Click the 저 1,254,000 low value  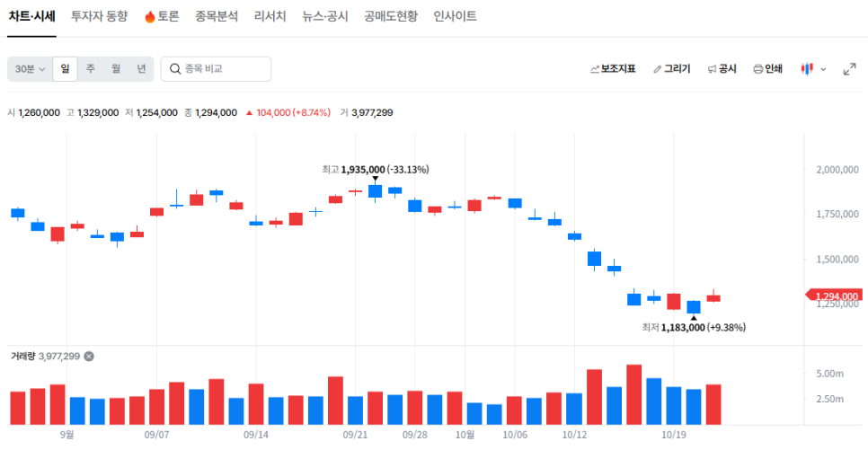151,113
